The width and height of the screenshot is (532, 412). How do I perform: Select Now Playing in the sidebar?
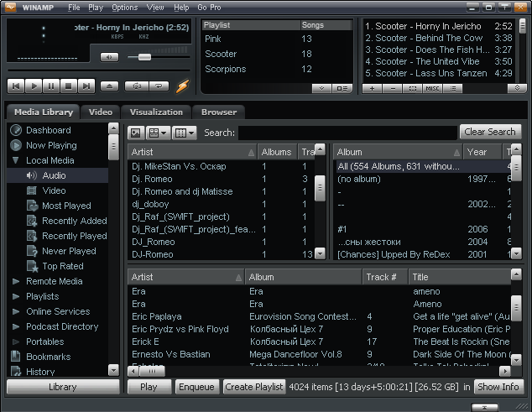(x=51, y=145)
